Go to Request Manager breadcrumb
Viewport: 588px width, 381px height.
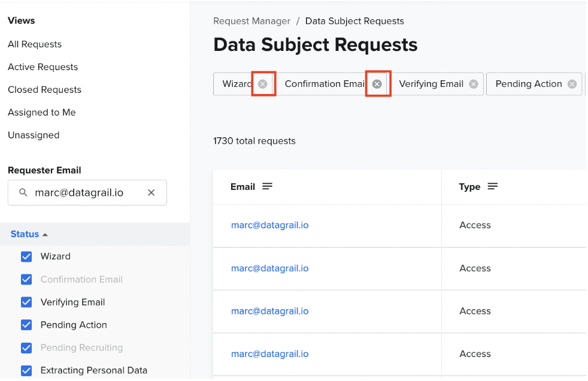(251, 21)
